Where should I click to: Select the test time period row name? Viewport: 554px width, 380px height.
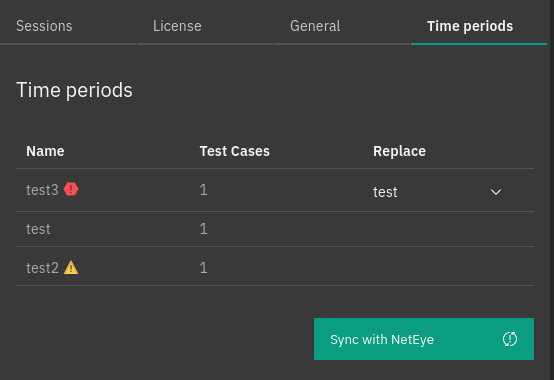pyautogui.click(x=38, y=229)
